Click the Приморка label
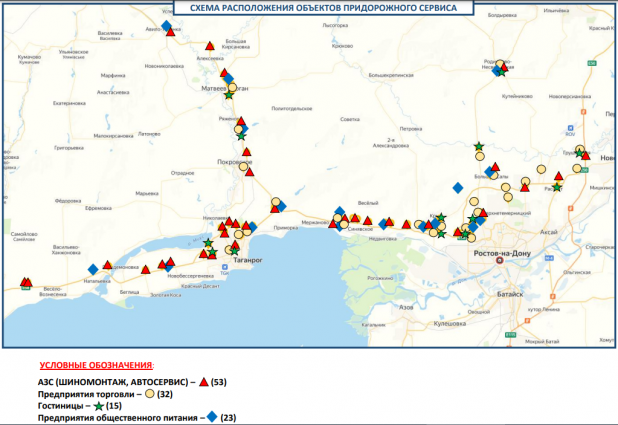Screen dimensions: 618x425 click(286, 228)
